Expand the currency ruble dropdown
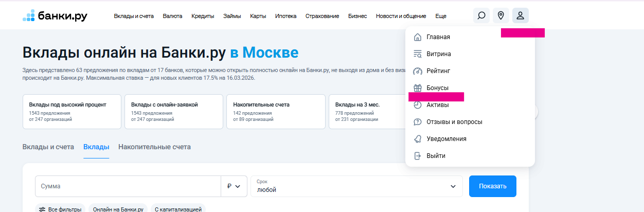The width and height of the screenshot is (644, 212). click(x=234, y=186)
